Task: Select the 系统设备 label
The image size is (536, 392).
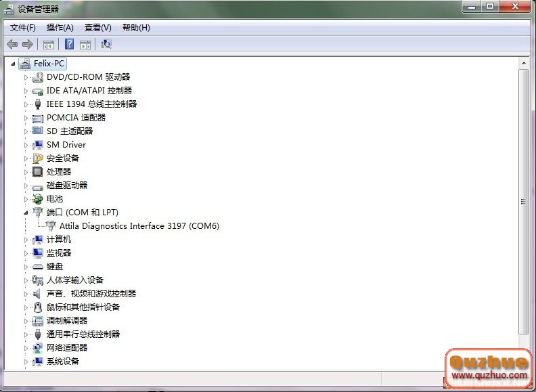Action: (x=63, y=362)
